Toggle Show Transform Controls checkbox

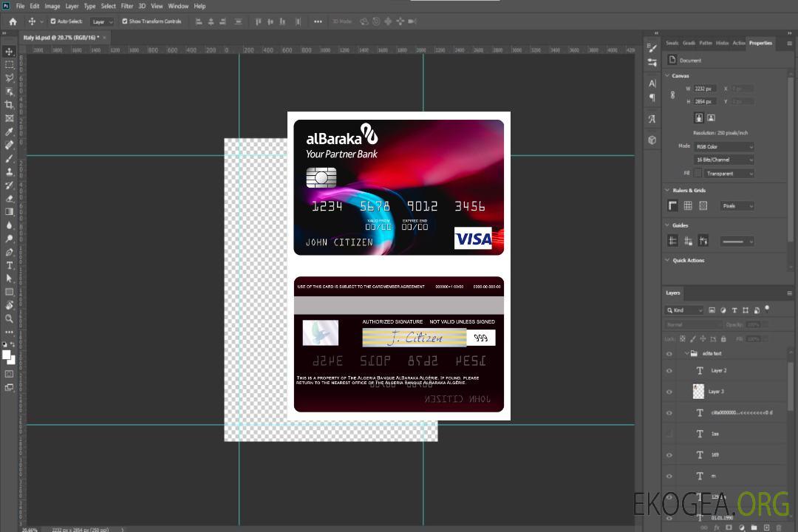125,21
